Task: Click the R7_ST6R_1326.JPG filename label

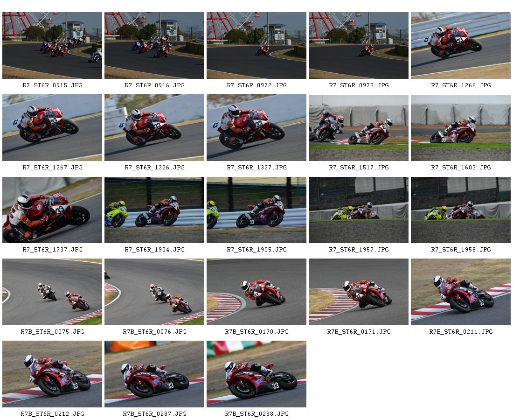Action: click(x=154, y=167)
